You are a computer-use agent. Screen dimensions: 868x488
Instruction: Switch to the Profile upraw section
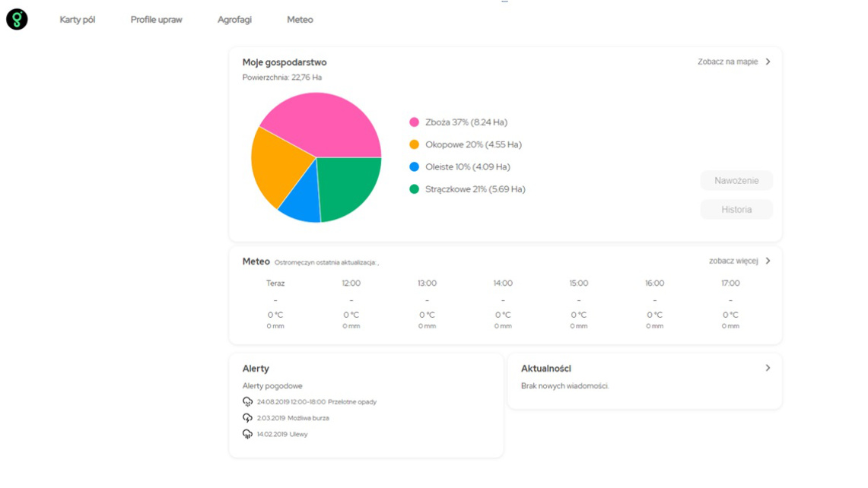[156, 20]
